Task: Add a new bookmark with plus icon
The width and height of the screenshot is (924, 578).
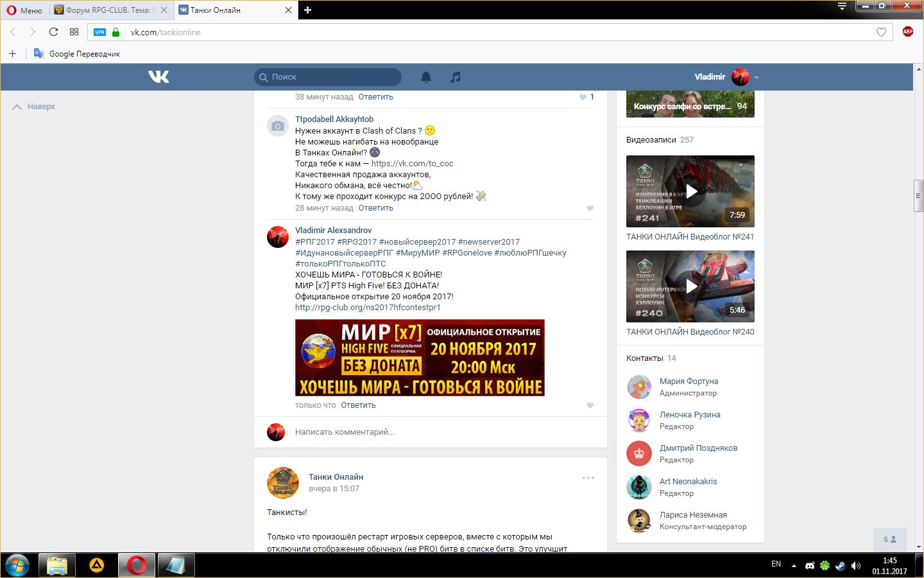Action: 12,53
